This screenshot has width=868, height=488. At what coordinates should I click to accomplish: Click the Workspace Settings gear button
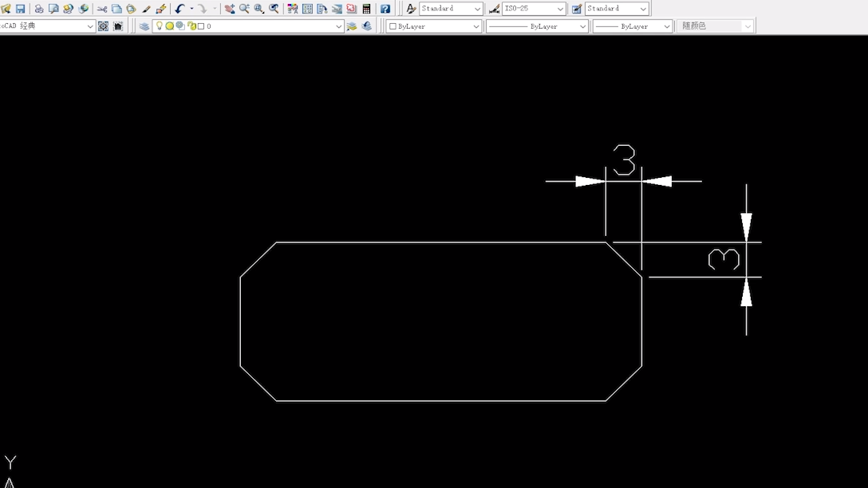click(x=103, y=26)
